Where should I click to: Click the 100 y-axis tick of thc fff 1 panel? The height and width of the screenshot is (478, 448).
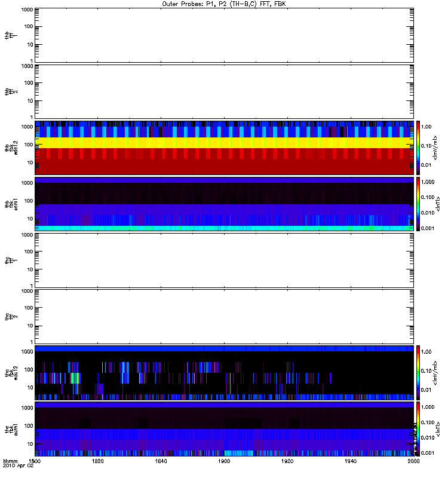click(29, 252)
